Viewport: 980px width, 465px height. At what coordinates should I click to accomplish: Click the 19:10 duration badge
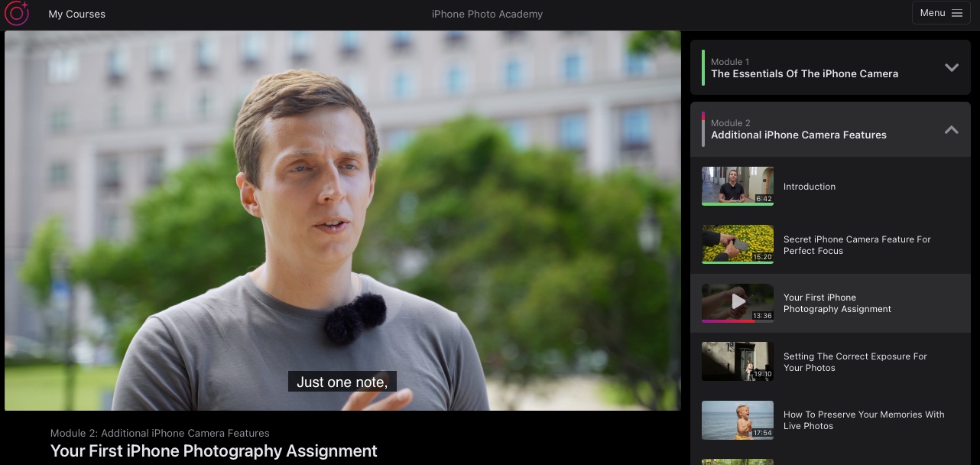pyautogui.click(x=763, y=375)
